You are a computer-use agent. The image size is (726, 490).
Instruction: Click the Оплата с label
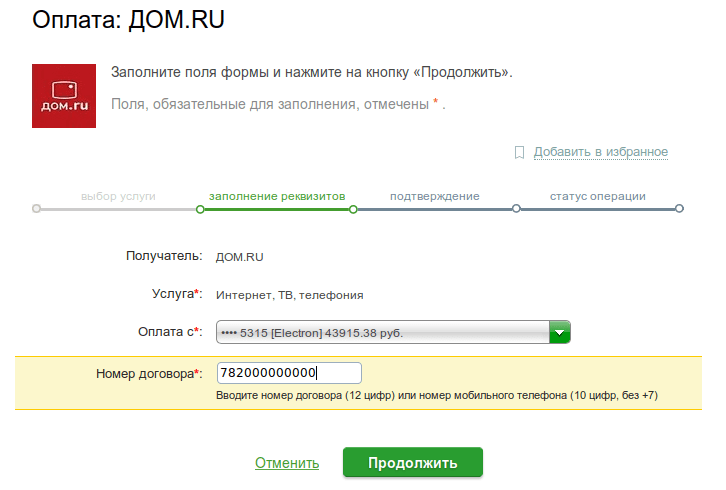coord(170,332)
